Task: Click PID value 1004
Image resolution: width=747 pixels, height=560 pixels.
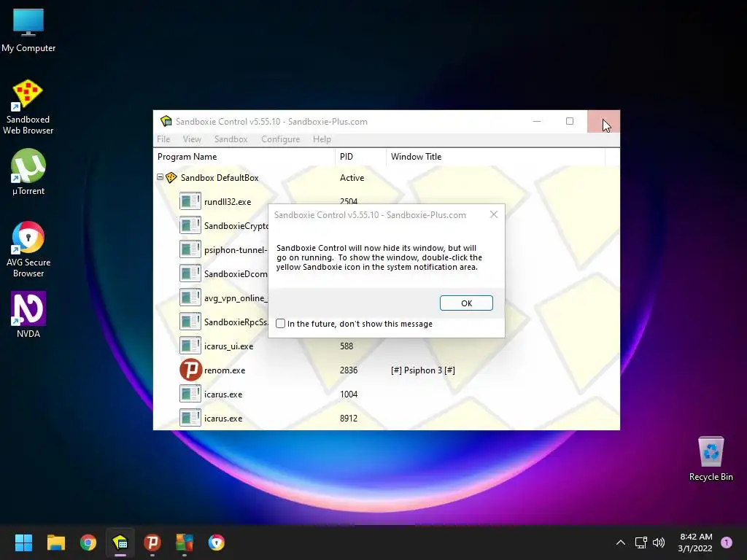Action: [x=349, y=394]
